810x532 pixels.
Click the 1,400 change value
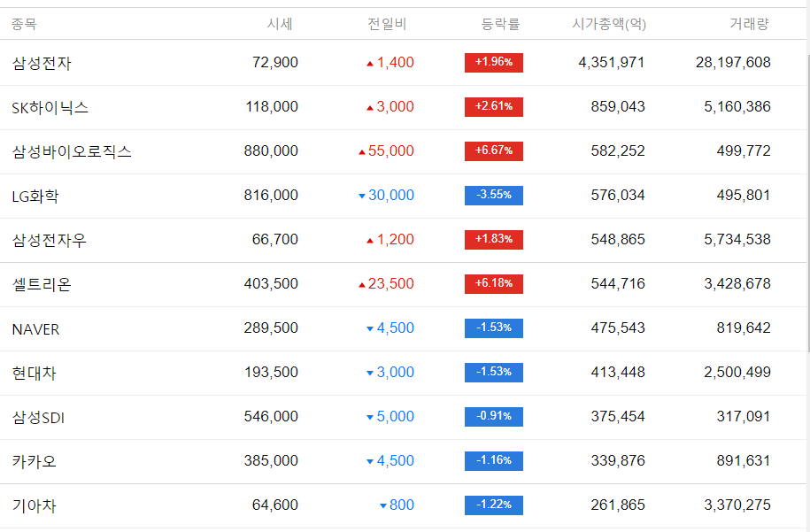pyautogui.click(x=395, y=63)
